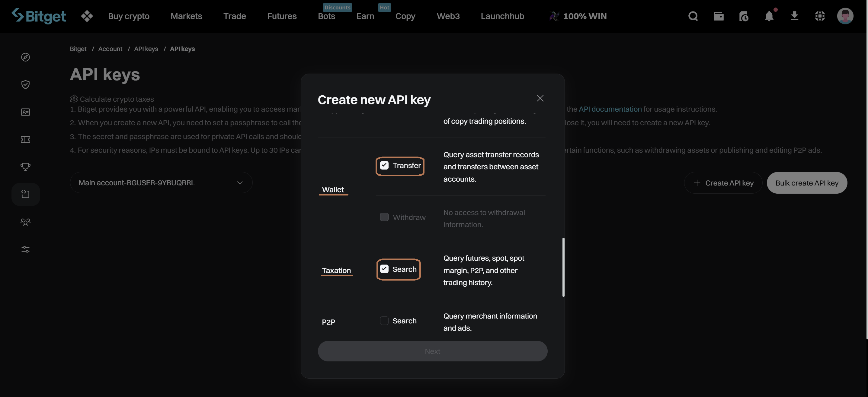The width and height of the screenshot is (868, 397).
Task: Uncheck the Wallet Transfer checkbox
Action: (384, 165)
